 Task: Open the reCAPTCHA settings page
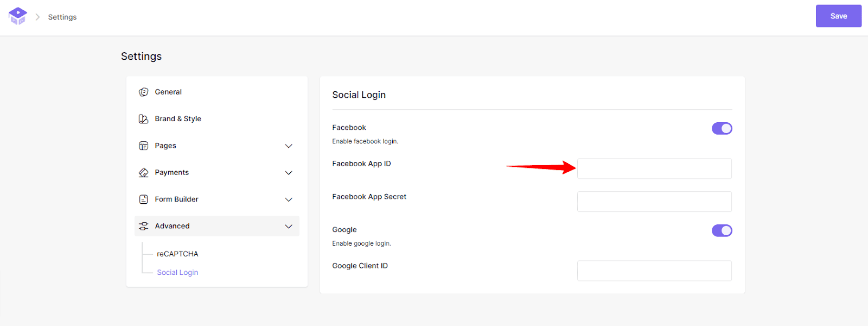177,253
